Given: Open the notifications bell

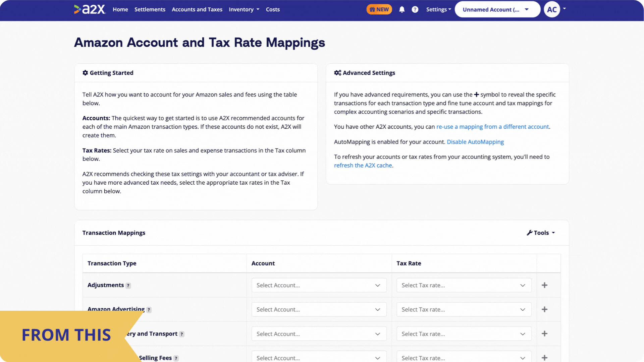Looking at the screenshot, I should pos(402,9).
